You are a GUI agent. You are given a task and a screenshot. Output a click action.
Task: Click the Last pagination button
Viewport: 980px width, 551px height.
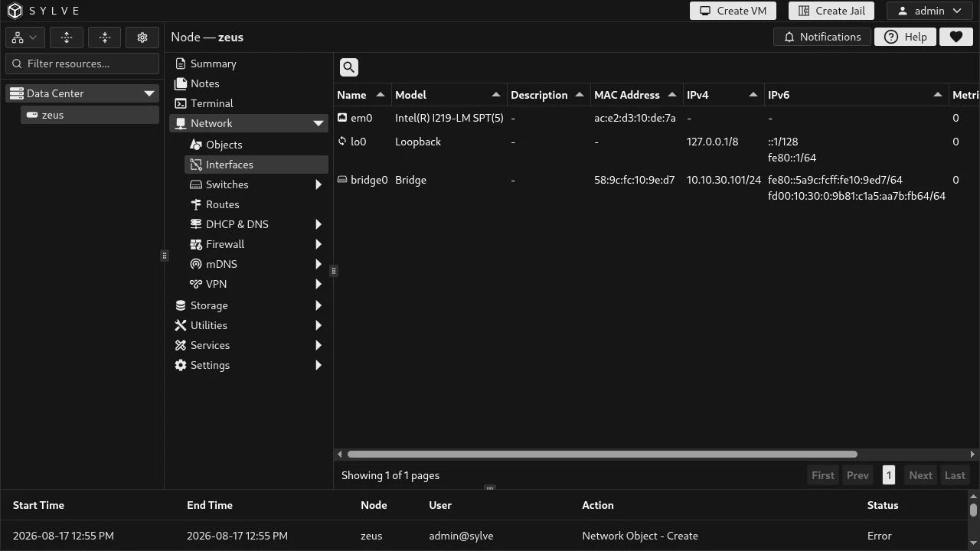click(x=955, y=475)
